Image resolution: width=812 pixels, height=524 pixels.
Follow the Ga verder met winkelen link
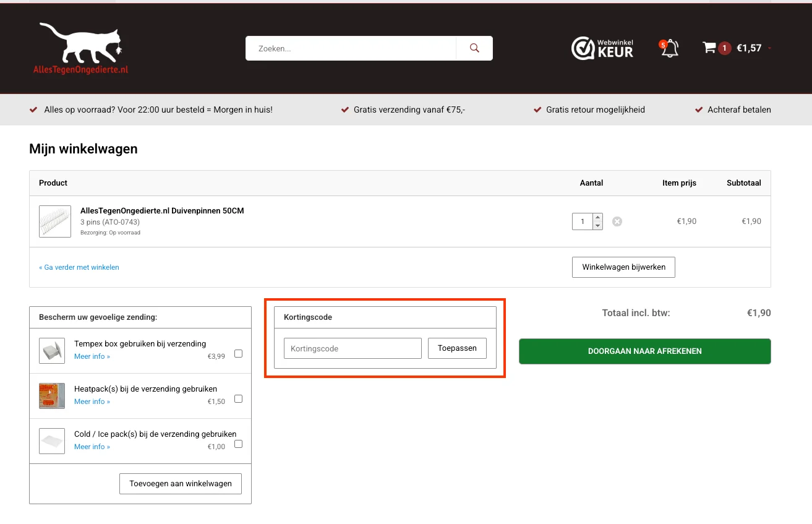click(79, 267)
